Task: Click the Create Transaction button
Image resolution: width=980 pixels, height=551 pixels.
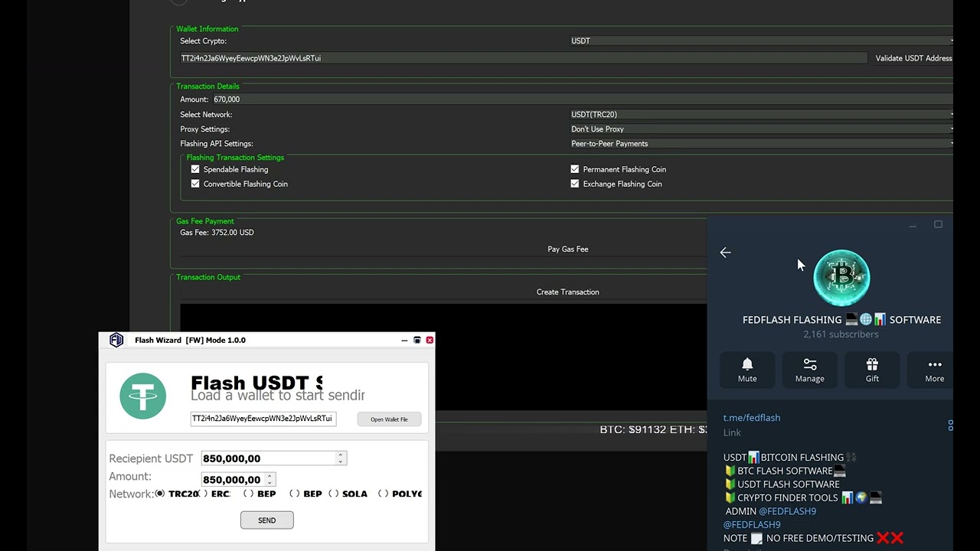Action: 567,292
